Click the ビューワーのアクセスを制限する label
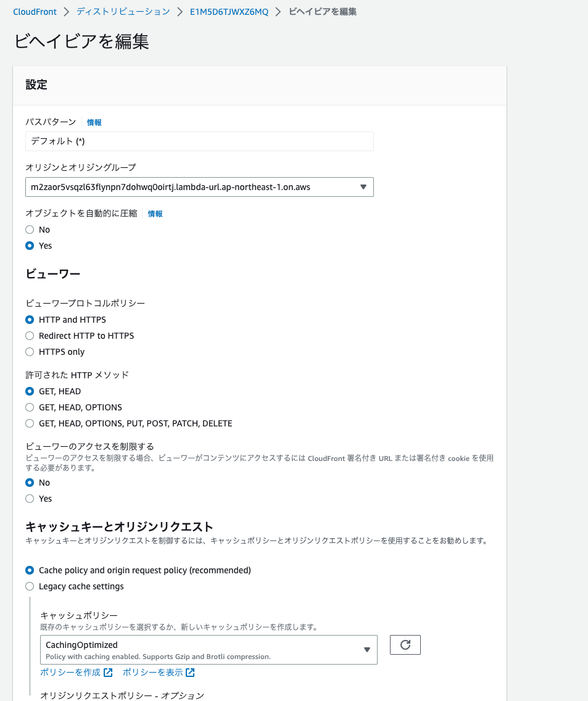The width and height of the screenshot is (588, 701). pos(90,446)
